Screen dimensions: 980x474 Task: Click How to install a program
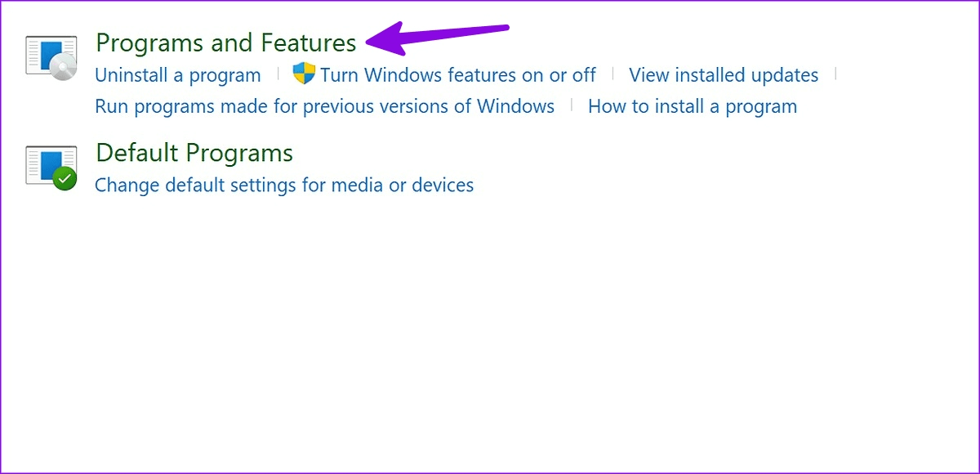tap(692, 106)
